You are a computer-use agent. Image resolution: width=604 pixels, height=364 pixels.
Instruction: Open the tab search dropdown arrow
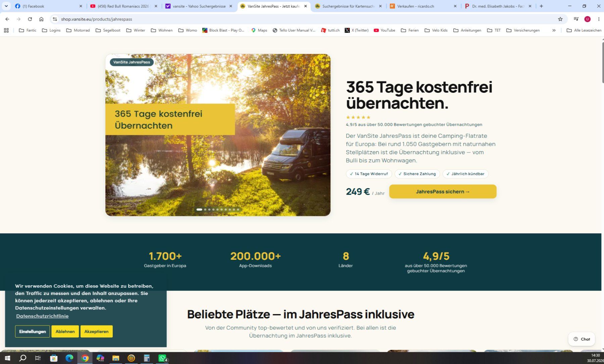click(6, 6)
